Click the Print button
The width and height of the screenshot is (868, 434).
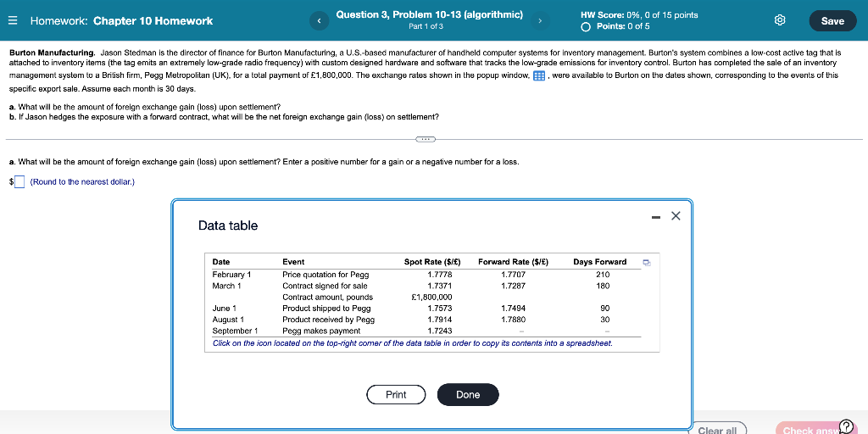click(396, 394)
